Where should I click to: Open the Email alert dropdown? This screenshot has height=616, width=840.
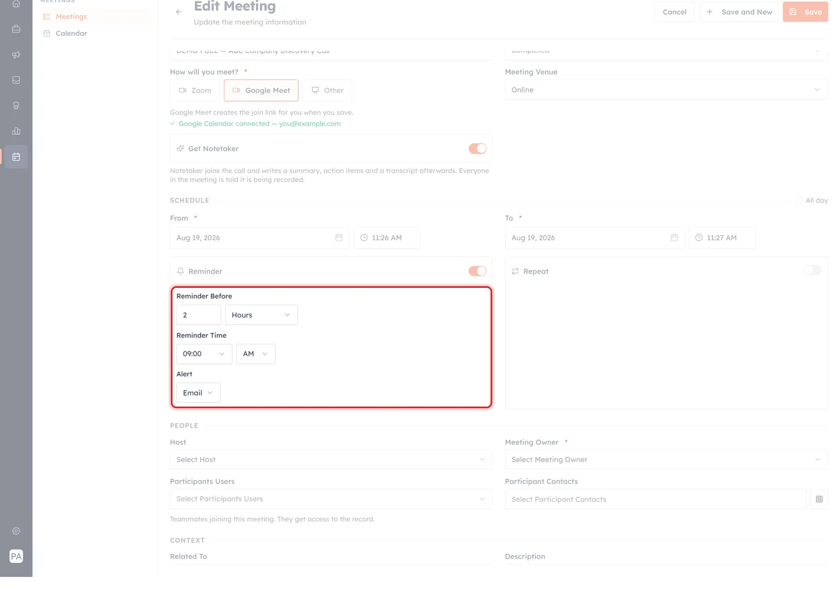198,393
